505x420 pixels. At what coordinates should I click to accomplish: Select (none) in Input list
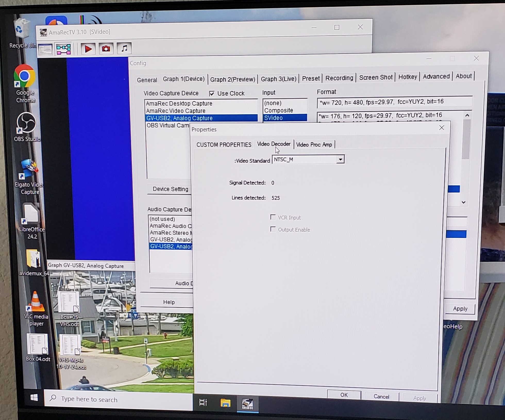(x=285, y=103)
